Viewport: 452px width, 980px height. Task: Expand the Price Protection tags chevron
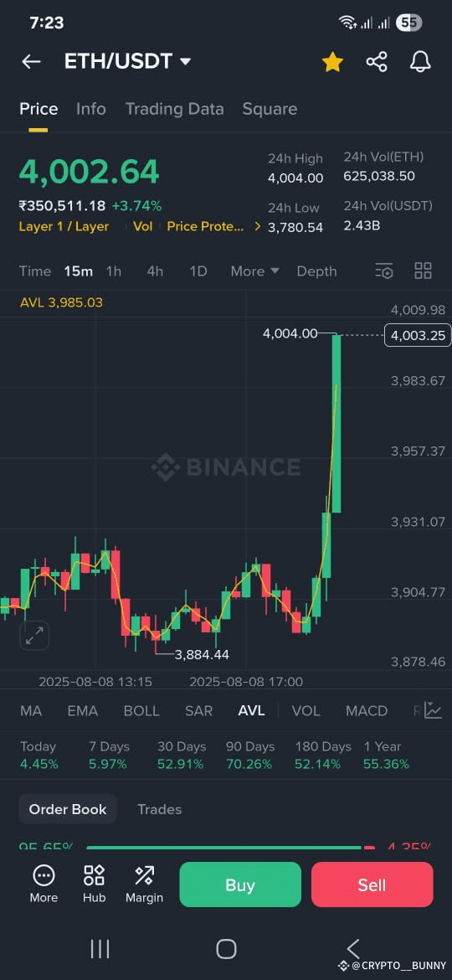click(x=257, y=227)
